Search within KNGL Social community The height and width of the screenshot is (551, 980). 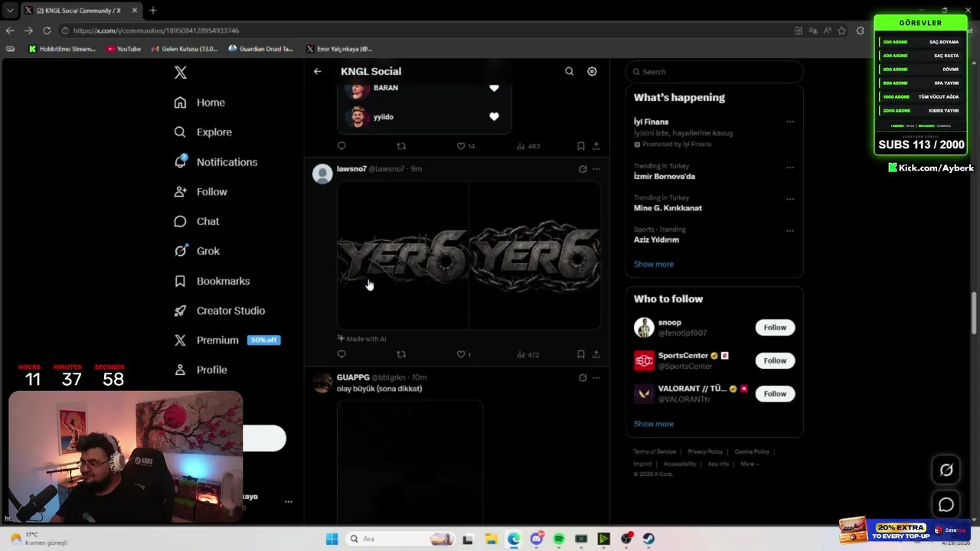pyautogui.click(x=569, y=71)
